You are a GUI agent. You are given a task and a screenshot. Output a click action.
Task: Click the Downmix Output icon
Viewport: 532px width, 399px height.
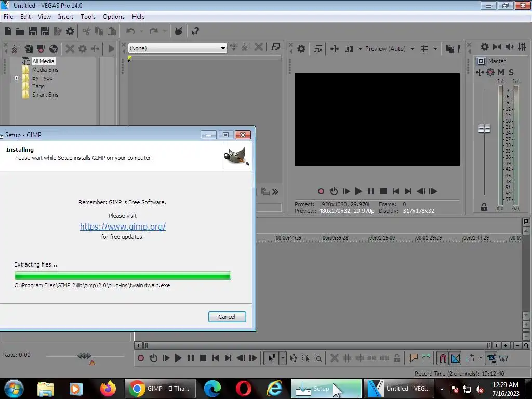pyautogui.click(x=497, y=47)
